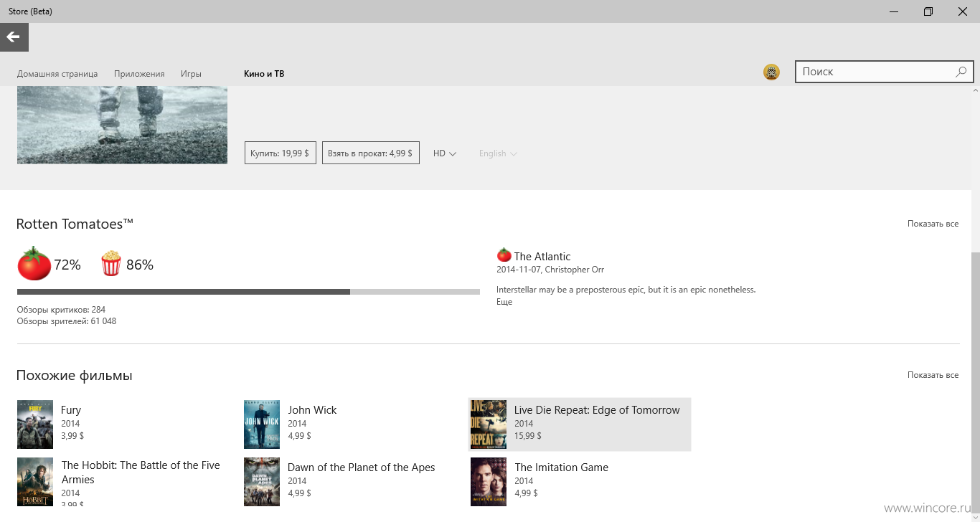
Task: Open the Fury movie poster
Action: pos(35,424)
